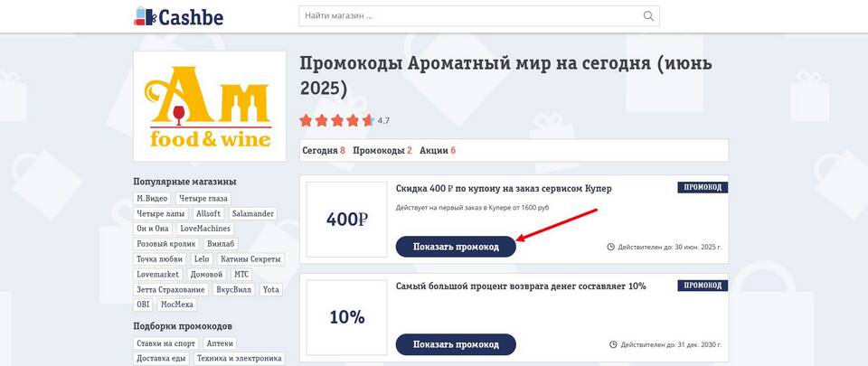Select the Акции 6 tab
868x366 pixels.
click(x=438, y=150)
